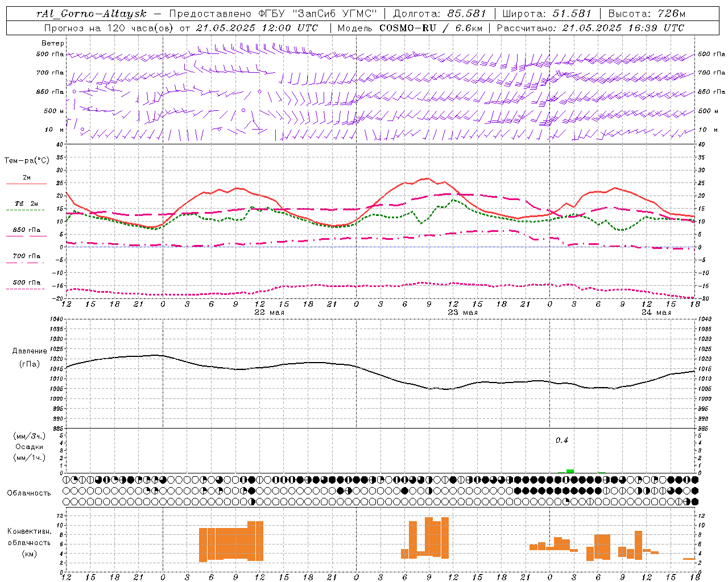
Task: Click the Рассчитано: 21.05.2025 16:39 UTC text
Action: pos(590,28)
